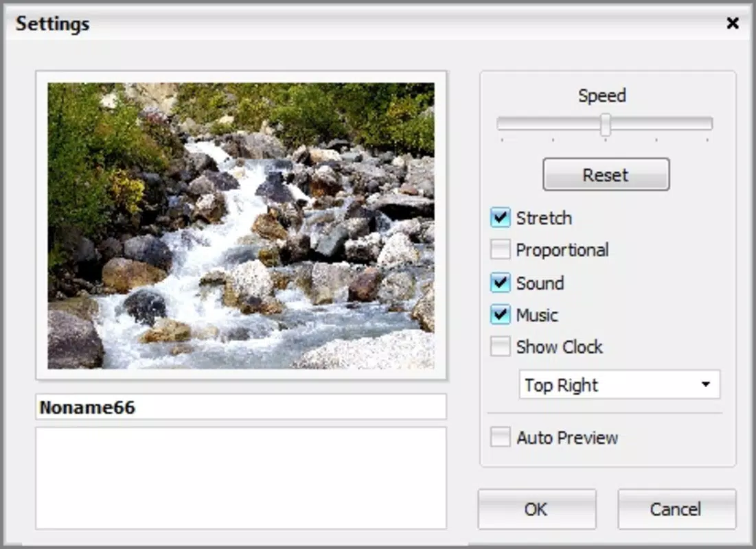
Task: Uncheck the Stretch checkbox
Action: tap(500, 218)
